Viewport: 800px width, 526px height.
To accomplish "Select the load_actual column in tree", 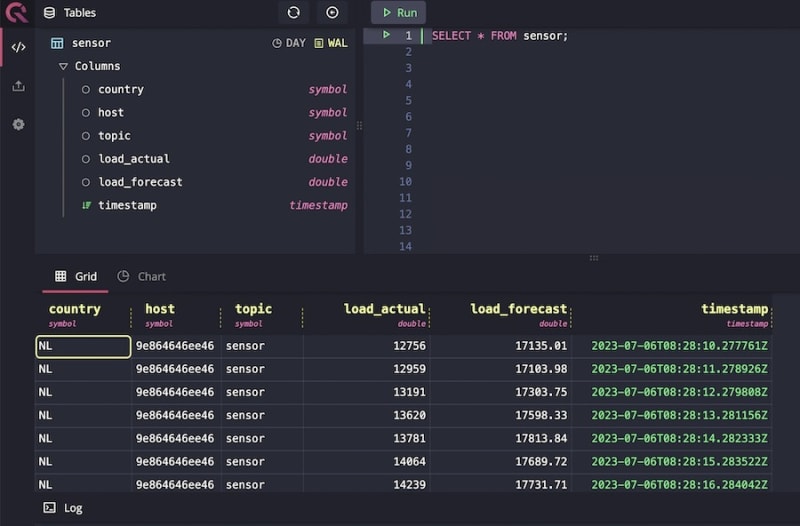I will [134, 159].
